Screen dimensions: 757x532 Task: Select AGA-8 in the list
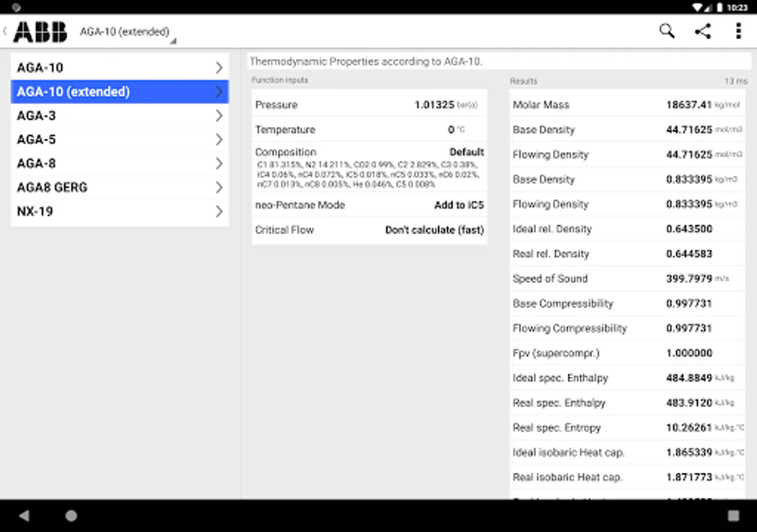119,163
